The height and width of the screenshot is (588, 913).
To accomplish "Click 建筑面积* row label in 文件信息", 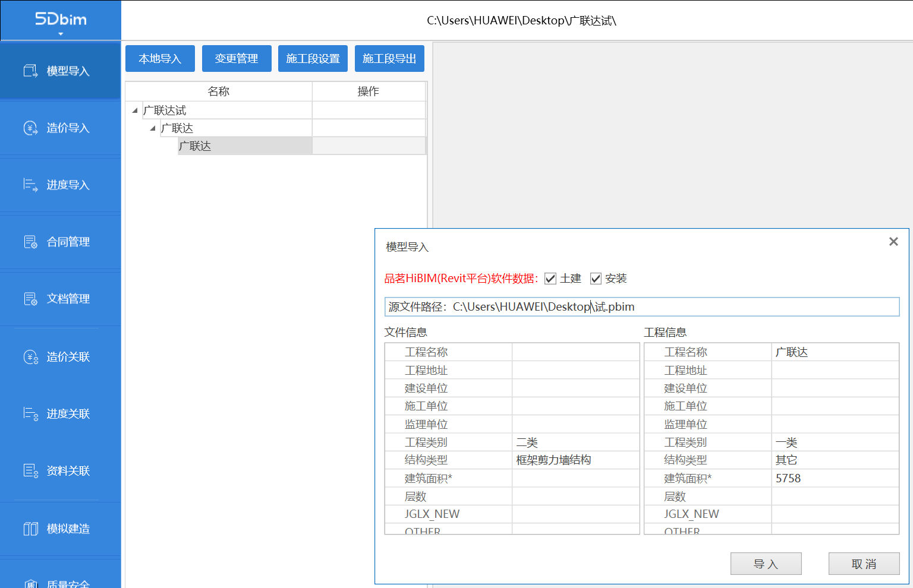I will (x=429, y=479).
